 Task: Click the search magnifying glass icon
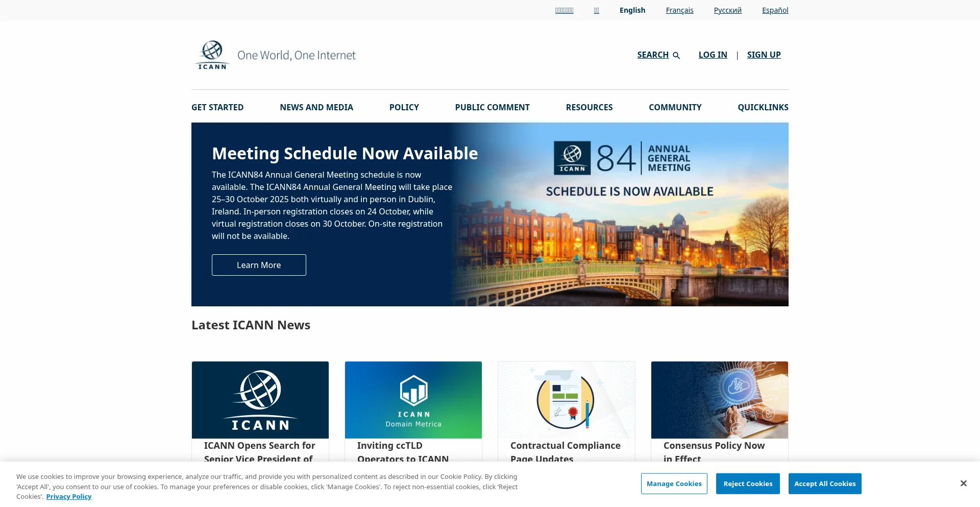(676, 55)
